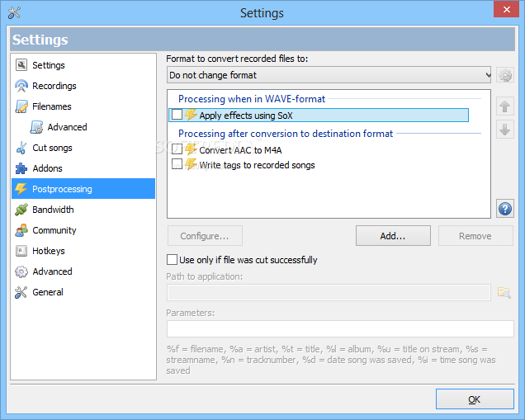Open the Cut songs page

83,148
